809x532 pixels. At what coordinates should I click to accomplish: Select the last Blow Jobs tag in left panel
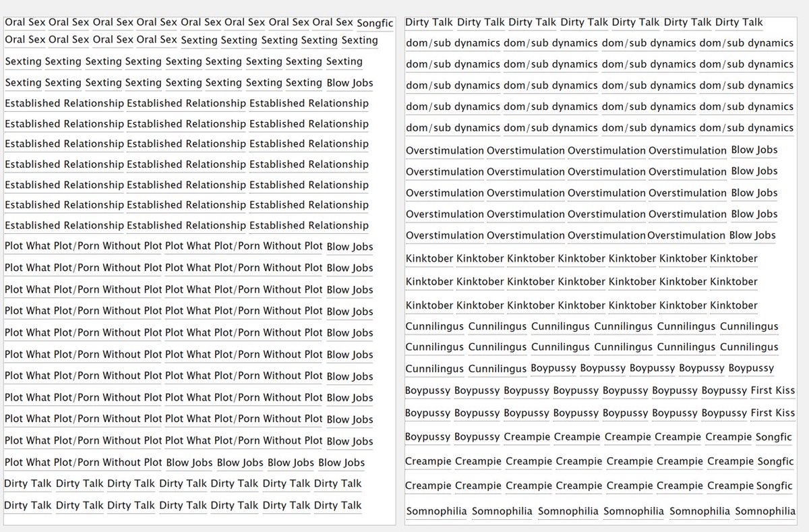(x=341, y=463)
